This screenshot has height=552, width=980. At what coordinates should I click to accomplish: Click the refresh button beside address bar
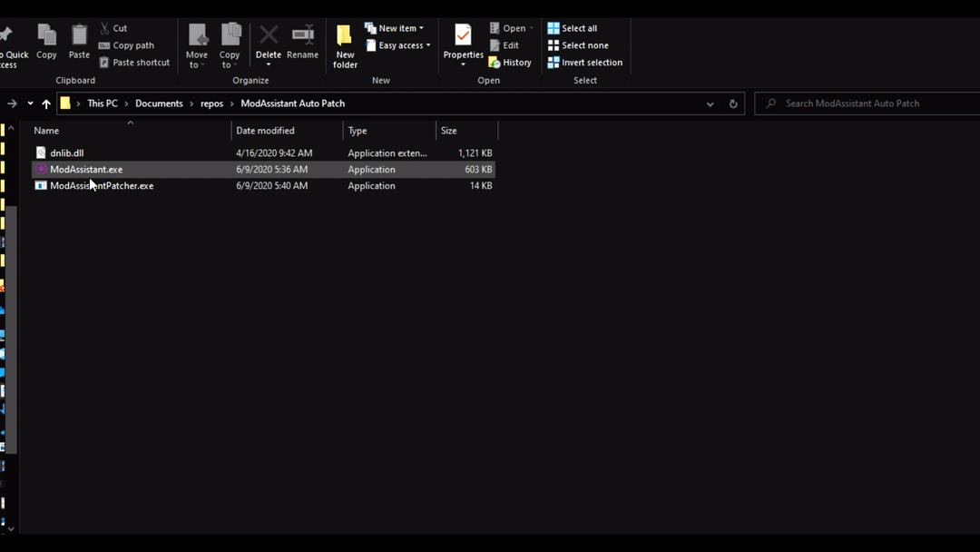[x=733, y=103]
